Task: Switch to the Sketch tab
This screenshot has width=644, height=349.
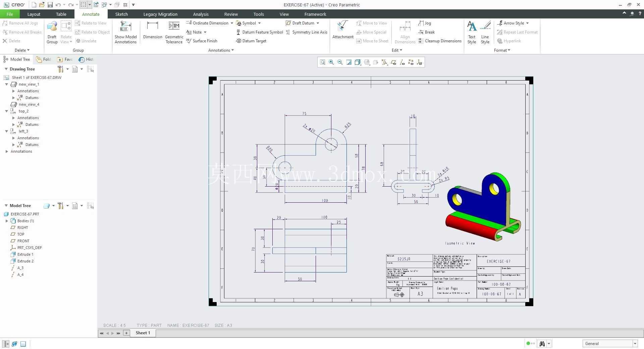Action: tap(121, 14)
